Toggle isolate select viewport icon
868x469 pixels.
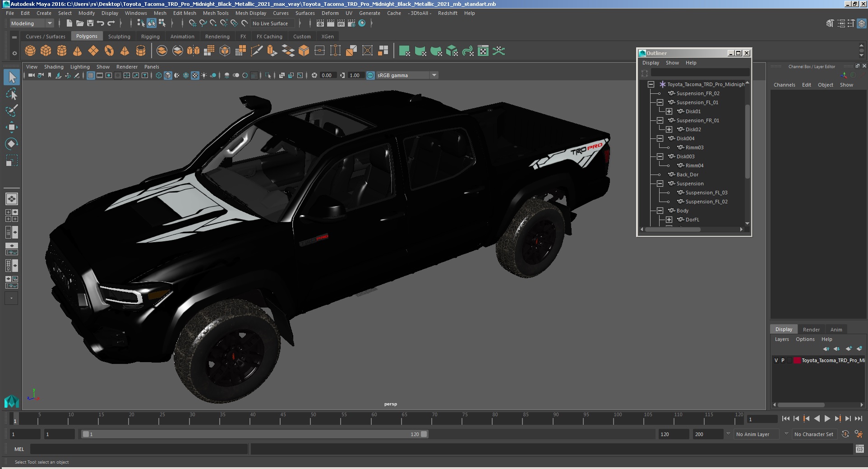click(x=268, y=75)
